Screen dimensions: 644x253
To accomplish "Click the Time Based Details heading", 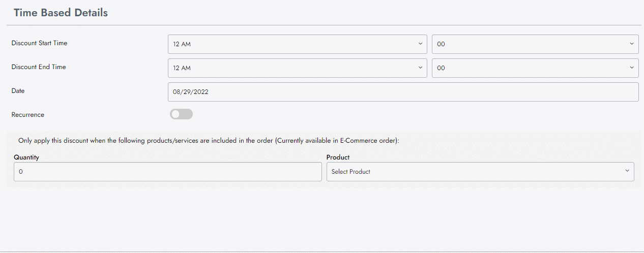I will coord(61,13).
